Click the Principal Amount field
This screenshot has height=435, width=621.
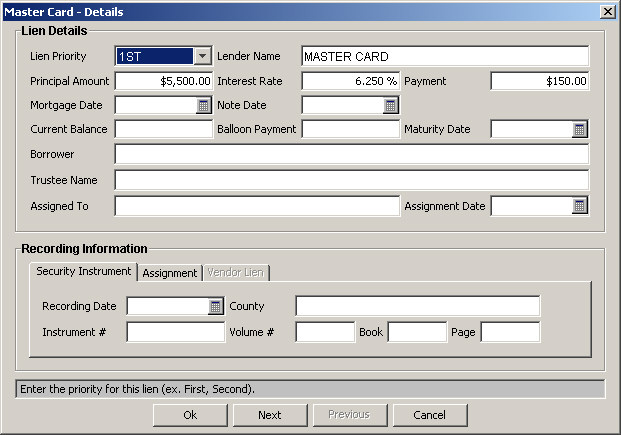coord(164,81)
